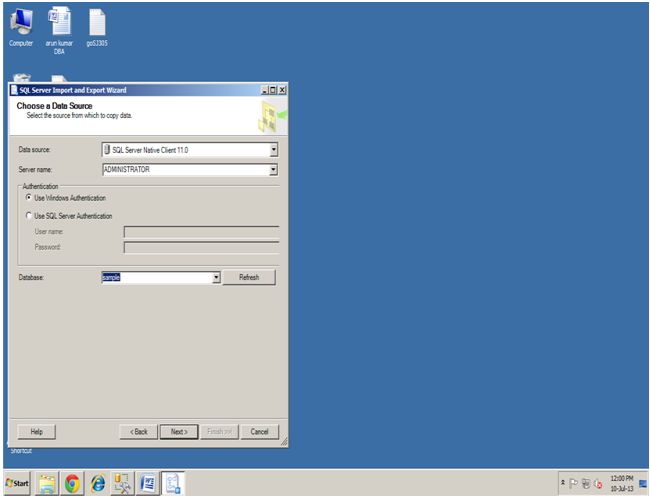Open the goSJ305 file on desktop
Viewport: 650px width, 496px height.
point(97,27)
